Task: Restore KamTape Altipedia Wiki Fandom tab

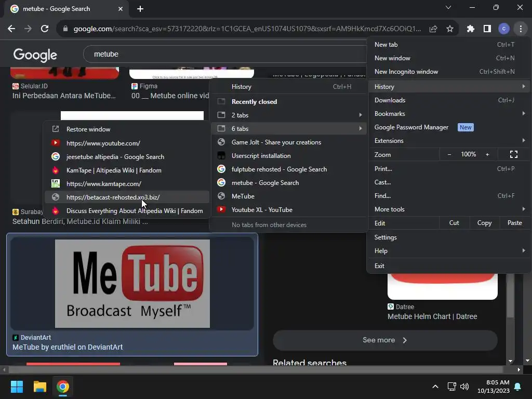Action: click(127, 170)
